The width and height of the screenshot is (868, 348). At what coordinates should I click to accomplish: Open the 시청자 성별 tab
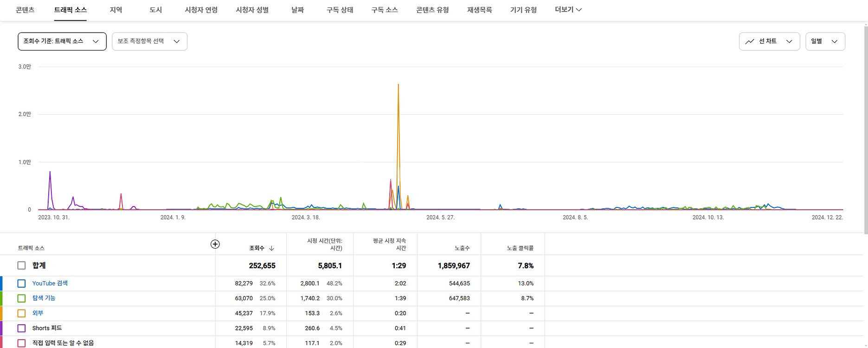[x=252, y=10]
